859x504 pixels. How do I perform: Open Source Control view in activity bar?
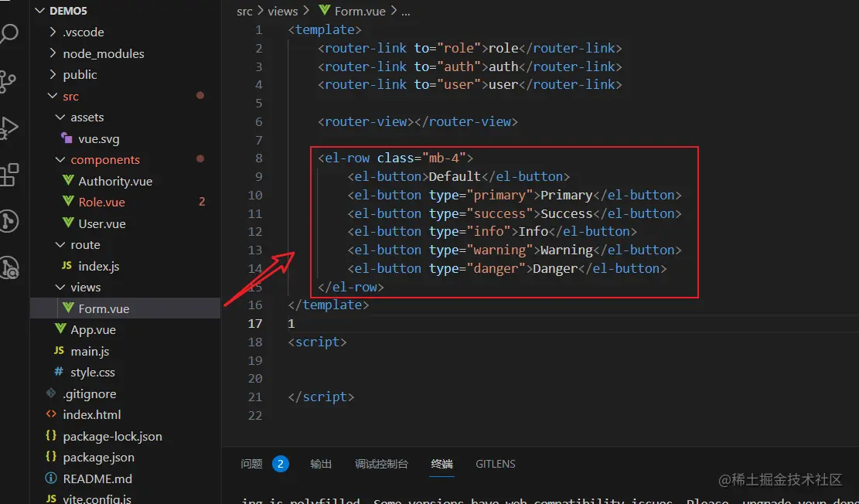click(x=8, y=81)
